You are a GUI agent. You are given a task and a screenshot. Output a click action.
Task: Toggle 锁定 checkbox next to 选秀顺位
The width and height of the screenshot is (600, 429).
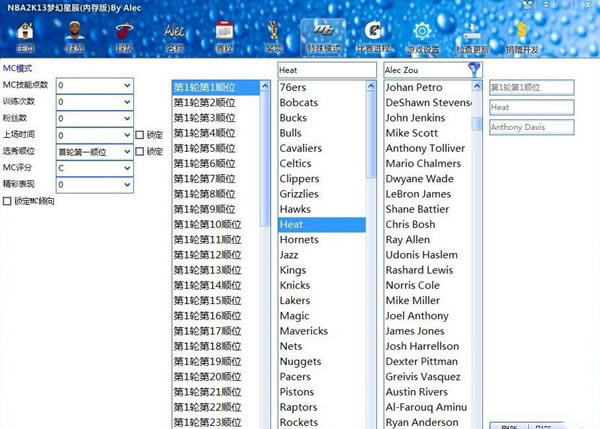140,151
